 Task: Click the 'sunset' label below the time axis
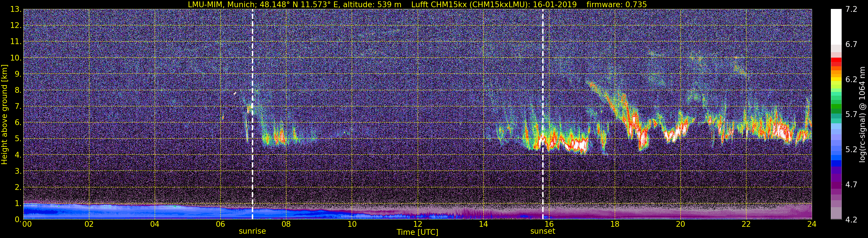pyautogui.click(x=543, y=231)
